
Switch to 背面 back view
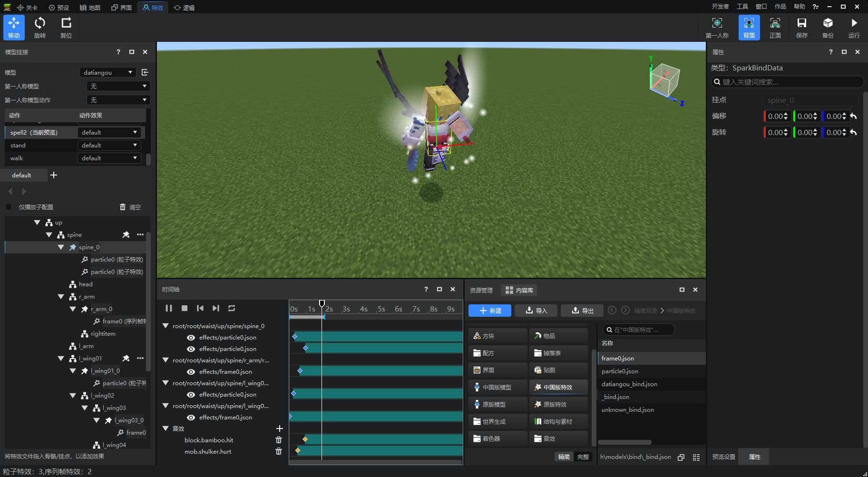pos(749,28)
